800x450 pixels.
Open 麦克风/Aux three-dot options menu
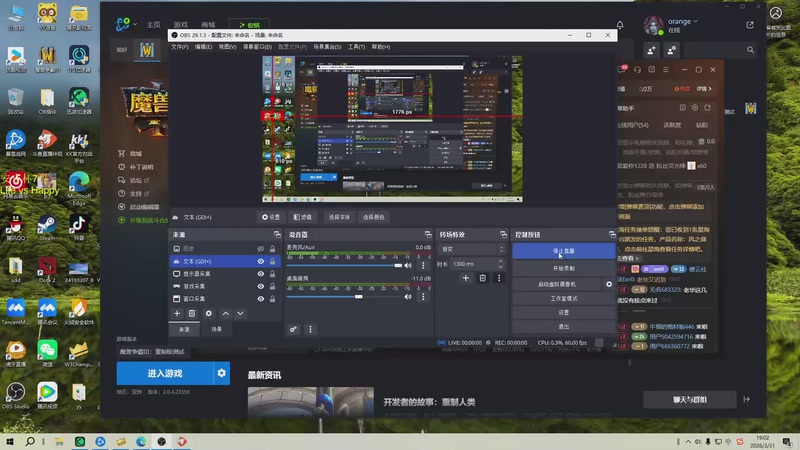(x=423, y=265)
